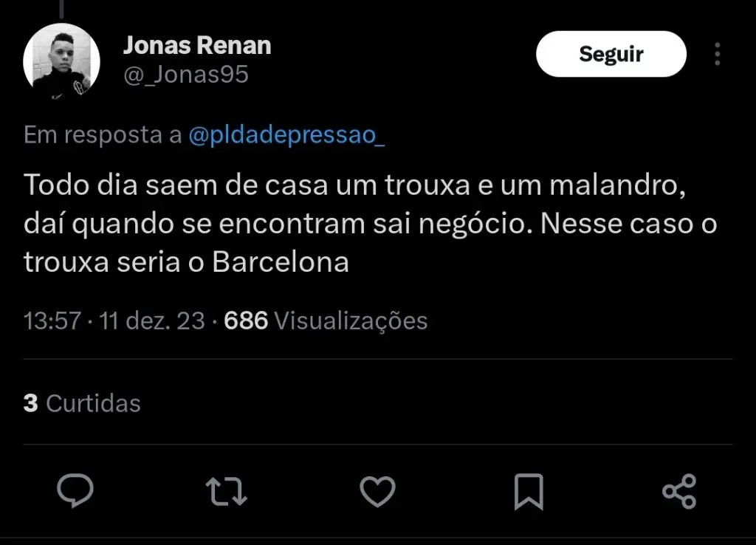Reply to the tweet via speech bubble icon
Viewport: 756px width, 545px height.
[x=75, y=491]
